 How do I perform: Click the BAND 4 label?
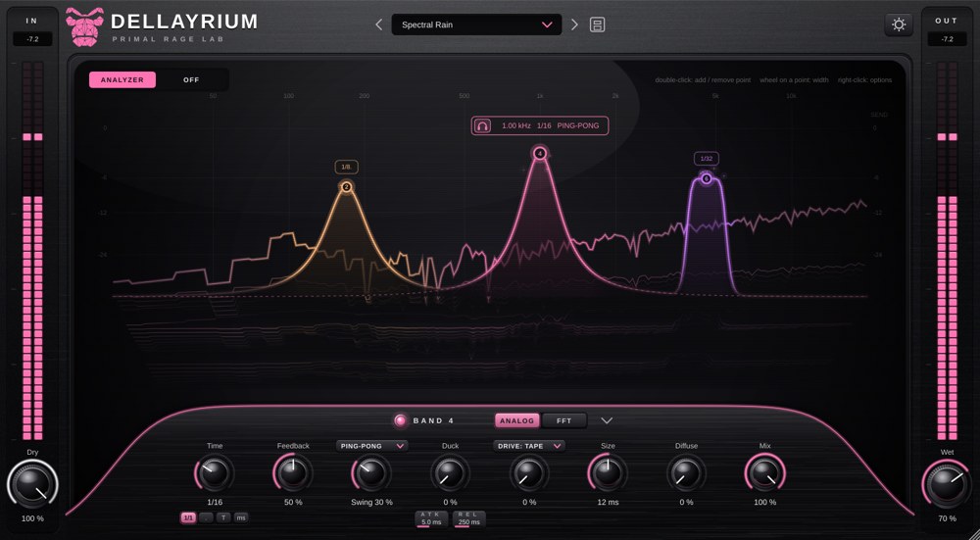click(434, 420)
